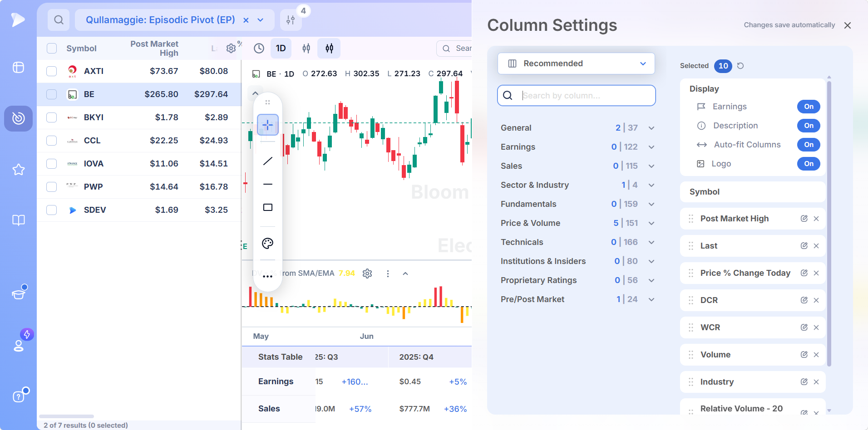Open the screener search icon
The width and height of the screenshot is (868, 430).
point(59,20)
